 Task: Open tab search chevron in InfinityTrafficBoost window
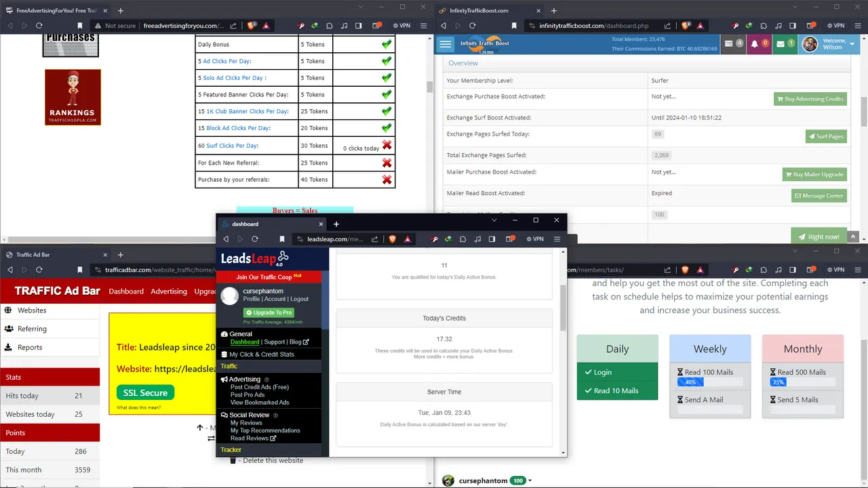(x=794, y=7)
